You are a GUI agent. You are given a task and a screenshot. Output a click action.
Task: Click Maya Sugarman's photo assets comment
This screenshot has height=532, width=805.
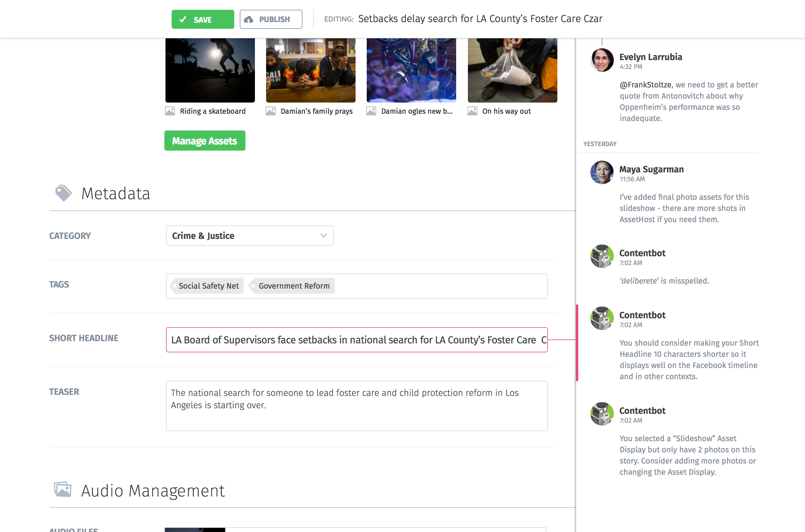[x=684, y=208]
